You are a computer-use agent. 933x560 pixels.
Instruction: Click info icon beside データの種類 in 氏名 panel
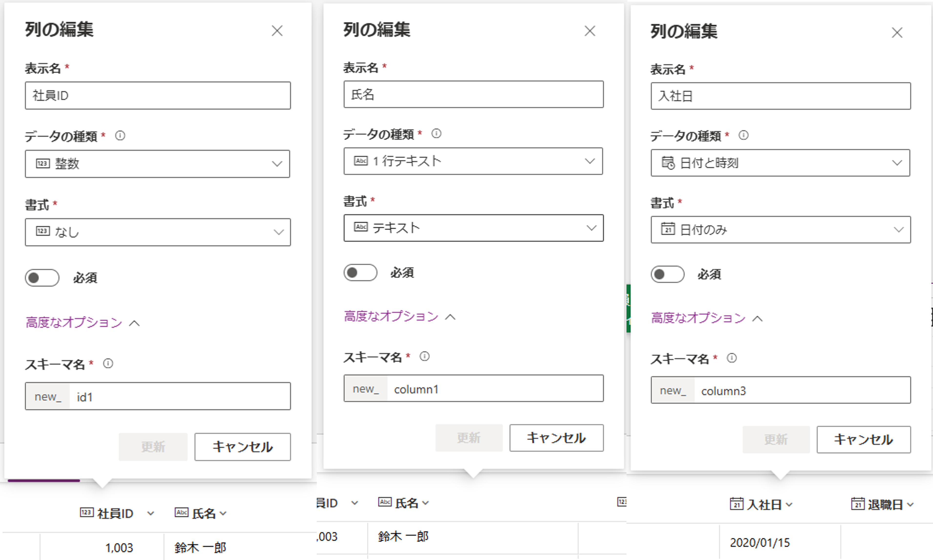pyautogui.click(x=437, y=134)
